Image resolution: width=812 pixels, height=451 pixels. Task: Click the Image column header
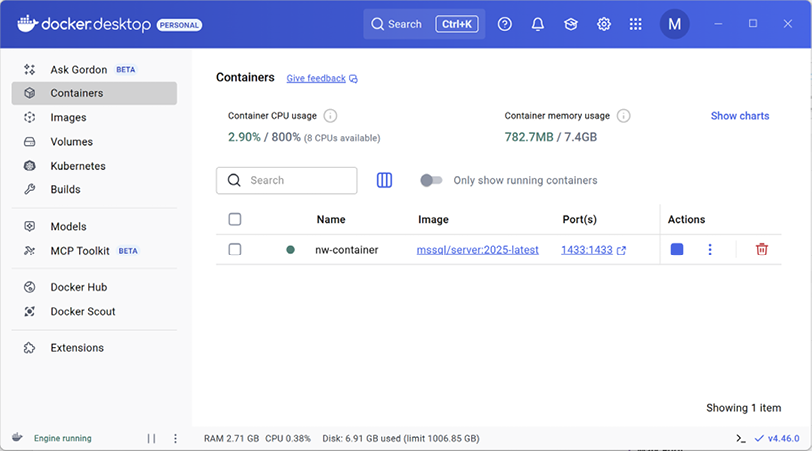[433, 220]
